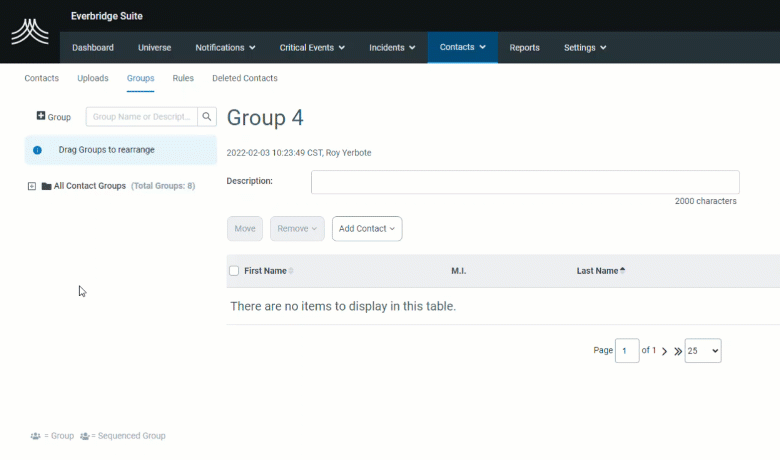This screenshot has height=460, width=780.
Task: Sort by Last Name arrow icon
Action: coord(623,270)
